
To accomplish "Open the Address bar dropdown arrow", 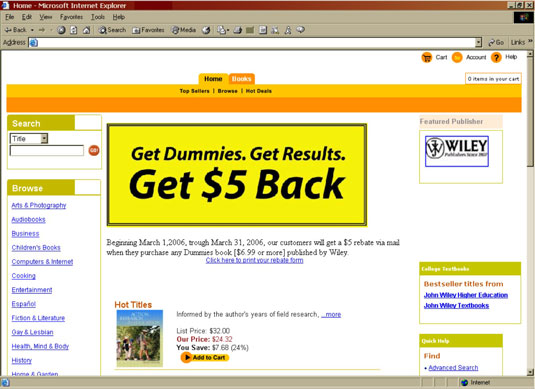I will click(479, 42).
